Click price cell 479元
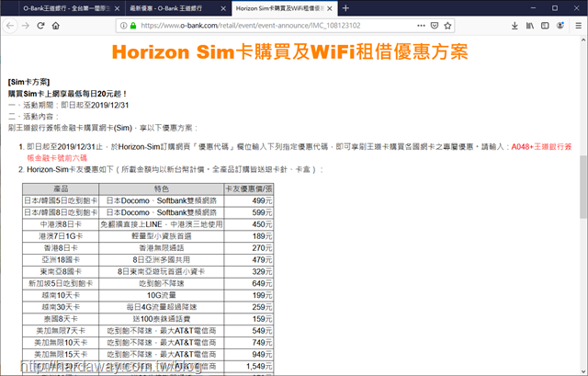 [249, 259]
